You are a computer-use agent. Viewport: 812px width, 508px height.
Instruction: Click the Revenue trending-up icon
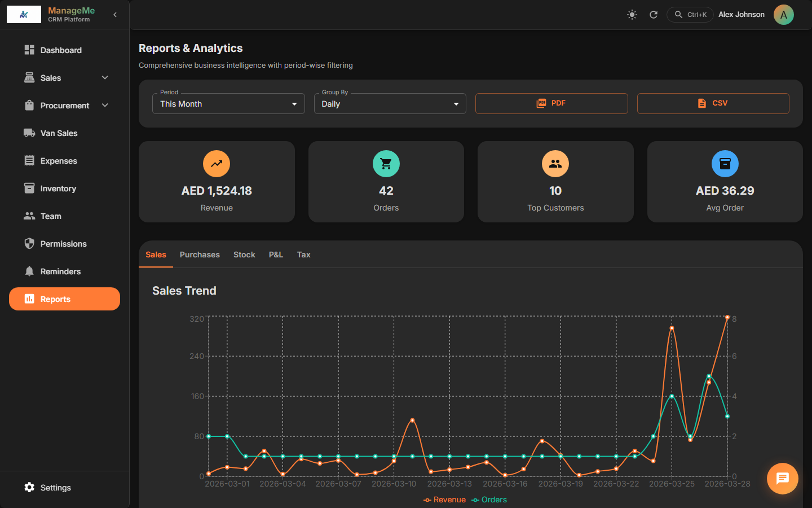click(217, 164)
